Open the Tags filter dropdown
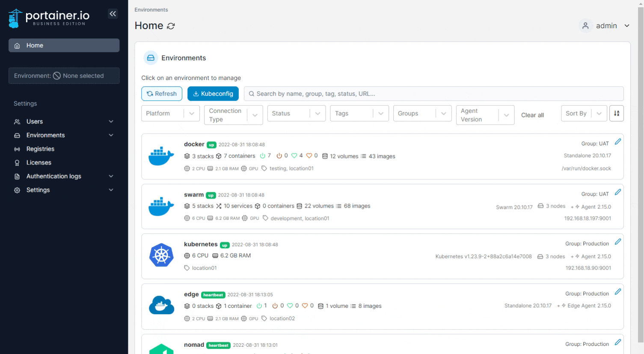Image resolution: width=644 pixels, height=354 pixels. click(359, 113)
